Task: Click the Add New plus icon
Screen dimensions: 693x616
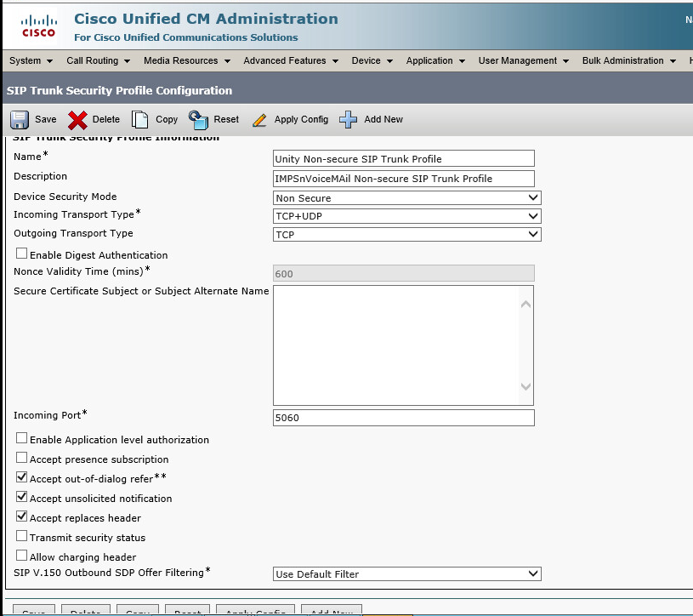Action: click(348, 119)
